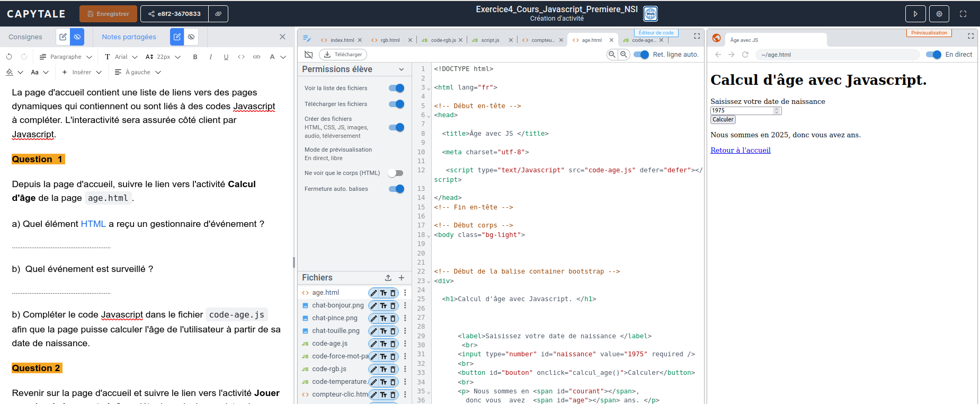Image resolution: width=980 pixels, height=404 pixels.
Task: Click edit icon next to Consignes
Action: 63,37
